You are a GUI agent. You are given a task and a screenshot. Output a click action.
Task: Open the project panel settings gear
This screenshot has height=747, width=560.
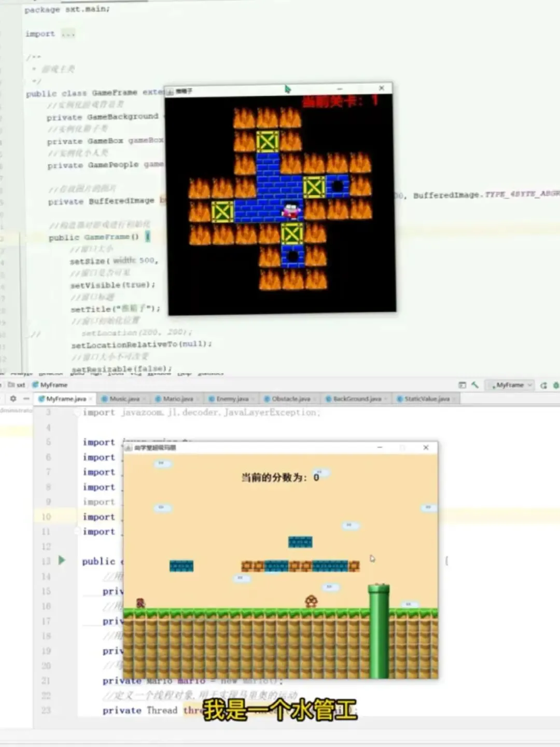[x=13, y=398]
